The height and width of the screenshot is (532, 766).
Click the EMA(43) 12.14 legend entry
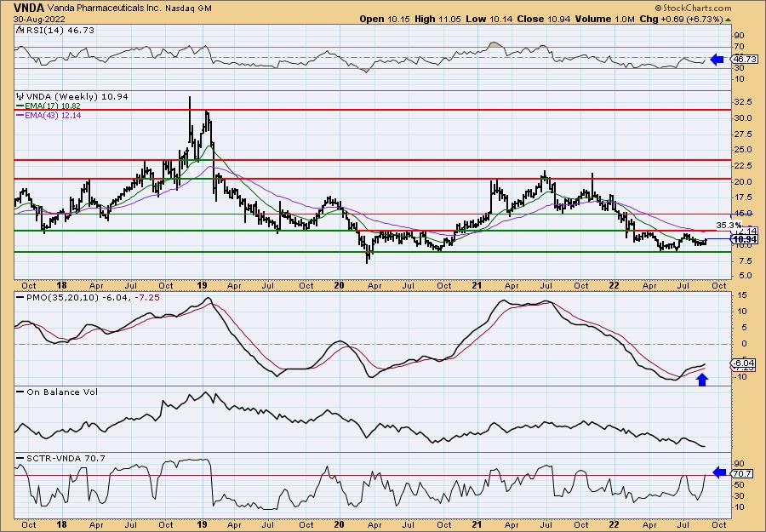coord(53,115)
